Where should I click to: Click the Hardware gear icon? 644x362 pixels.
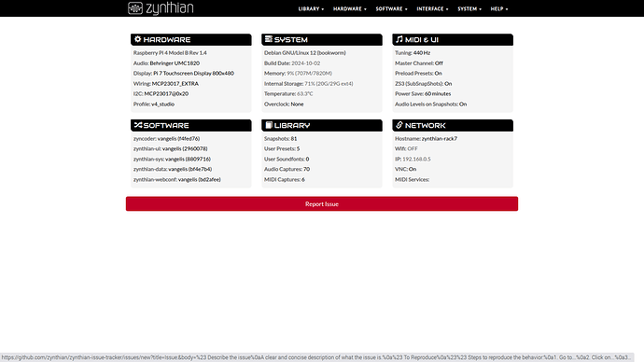137,39
